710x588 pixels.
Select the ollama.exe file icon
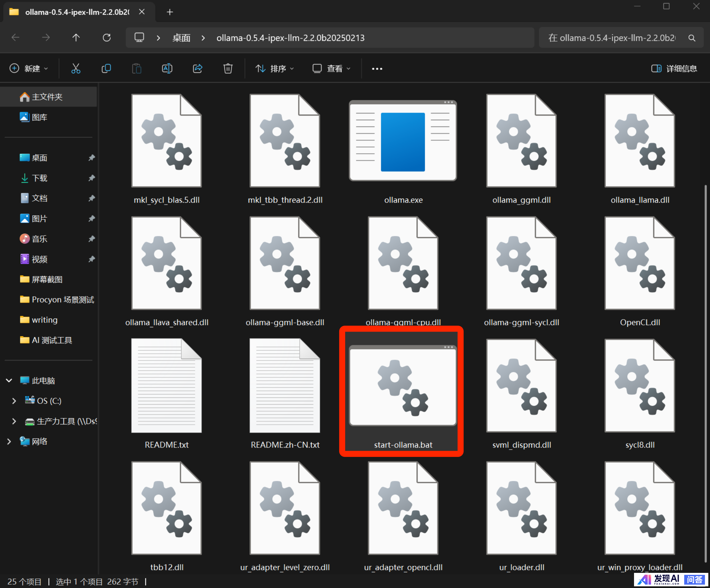403,140
